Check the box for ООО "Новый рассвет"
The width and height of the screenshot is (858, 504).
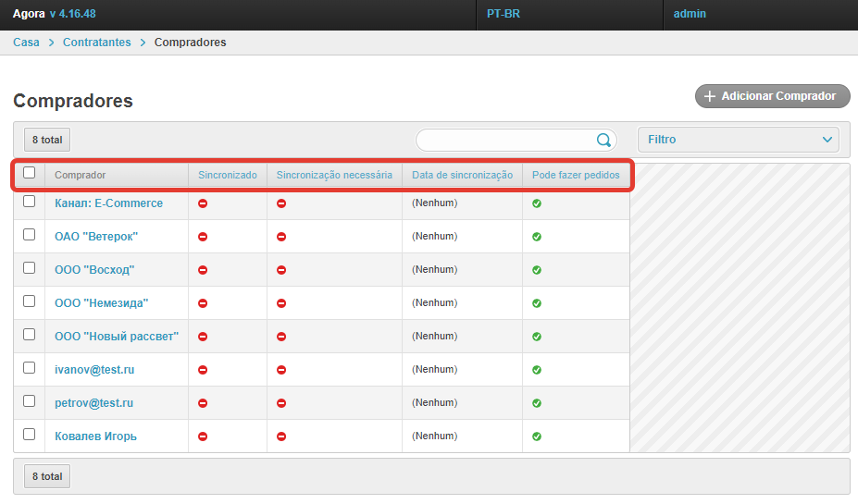(30, 335)
